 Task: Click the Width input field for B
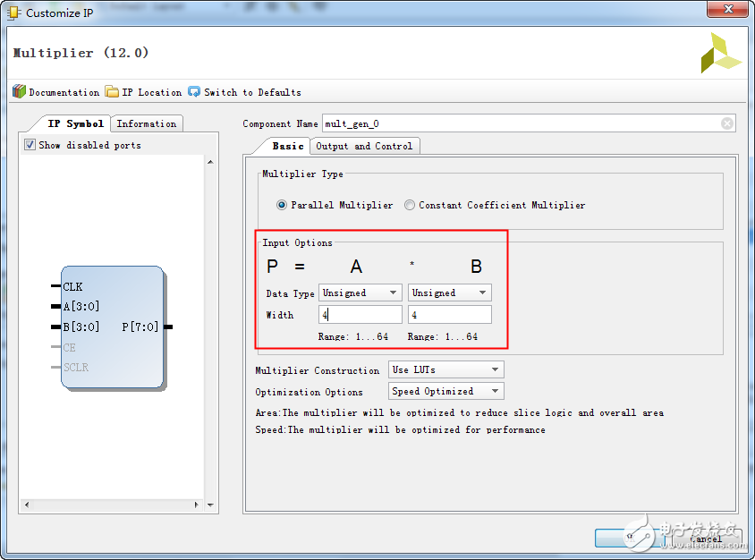click(x=449, y=315)
